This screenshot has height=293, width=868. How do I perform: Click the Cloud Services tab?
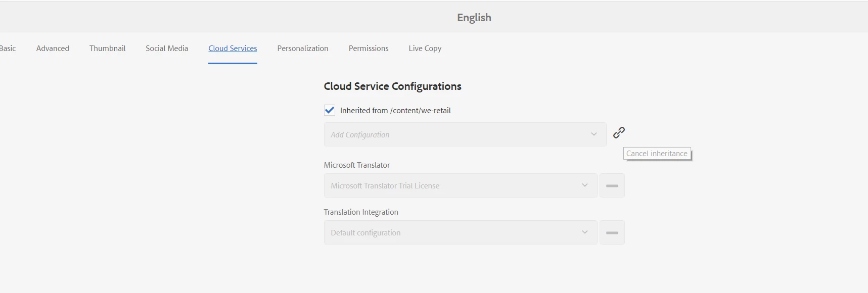[233, 48]
